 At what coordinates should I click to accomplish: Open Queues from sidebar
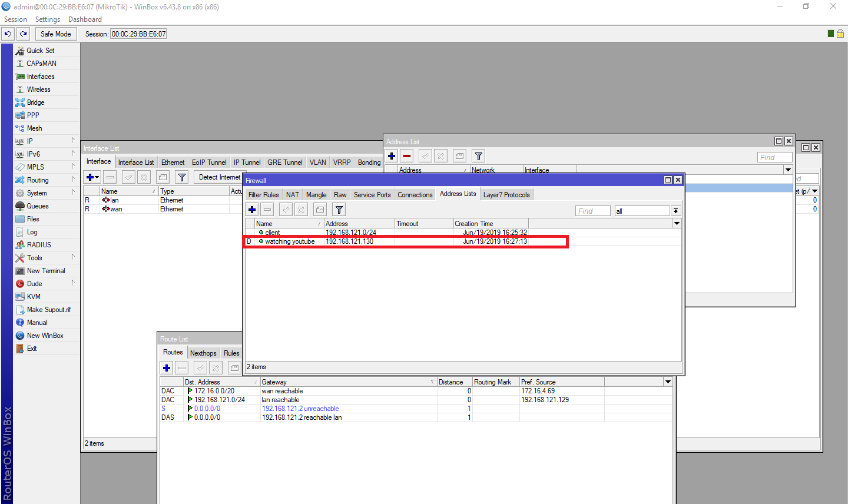[47, 206]
